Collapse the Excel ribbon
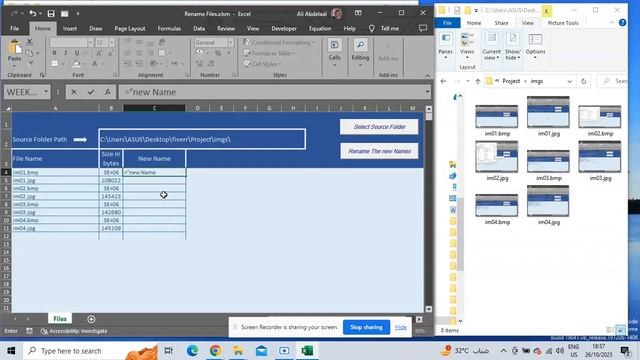The image size is (640, 360). coord(427,76)
